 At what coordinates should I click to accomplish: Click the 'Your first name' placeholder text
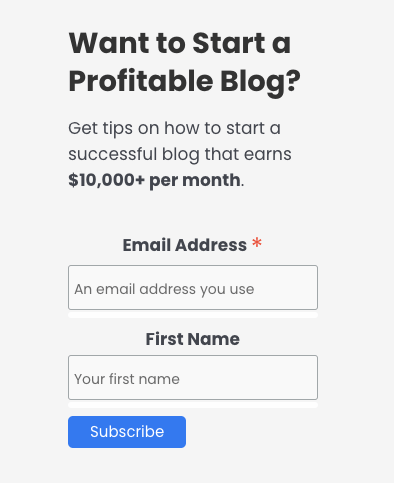(127, 379)
